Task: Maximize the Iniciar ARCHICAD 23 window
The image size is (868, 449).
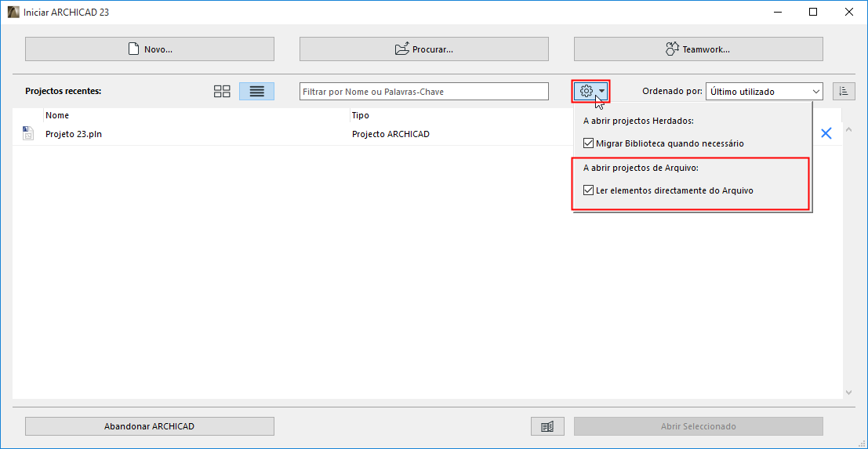Action: 813,13
